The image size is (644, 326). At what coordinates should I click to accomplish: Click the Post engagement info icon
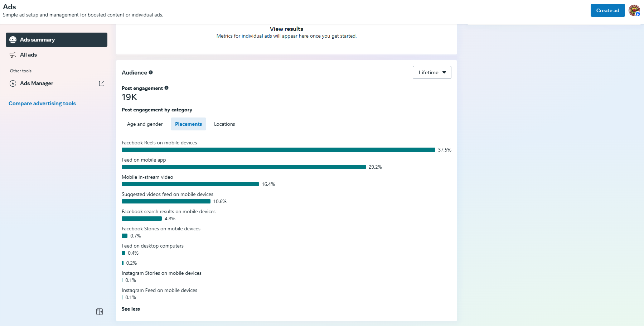click(x=166, y=88)
